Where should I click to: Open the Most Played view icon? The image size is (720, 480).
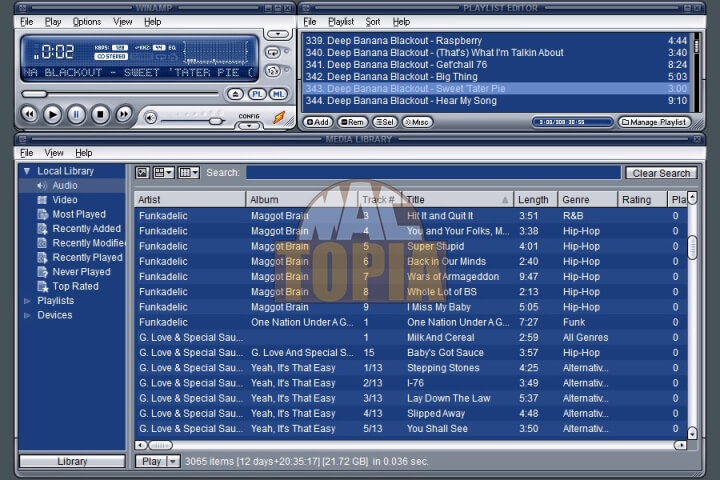tap(42, 215)
